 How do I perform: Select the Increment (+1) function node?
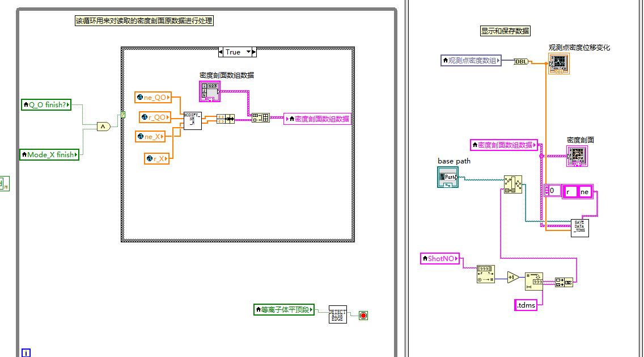click(x=512, y=278)
